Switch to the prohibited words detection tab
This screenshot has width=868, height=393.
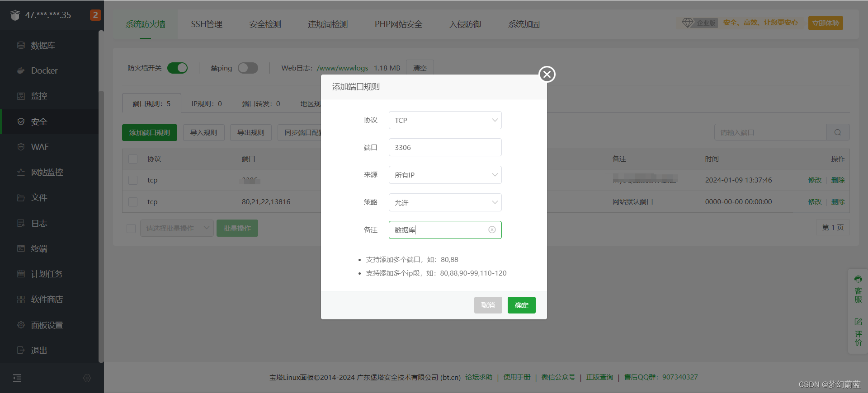pos(328,24)
